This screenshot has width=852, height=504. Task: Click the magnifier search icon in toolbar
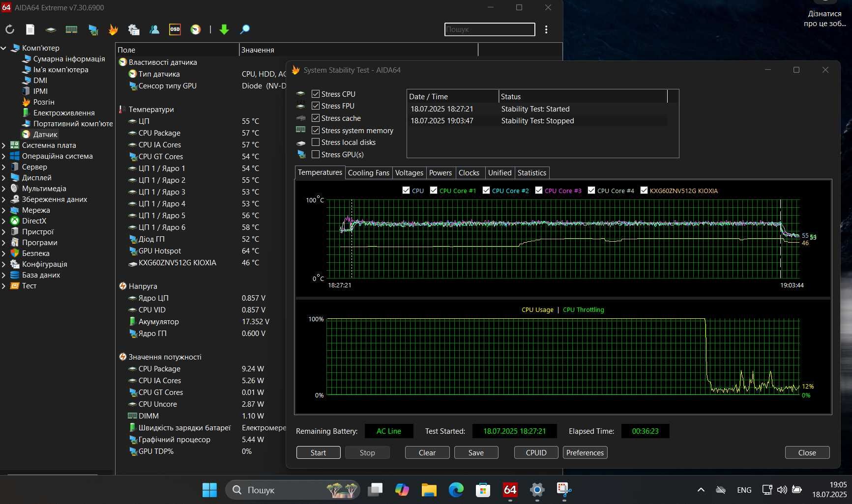click(244, 29)
